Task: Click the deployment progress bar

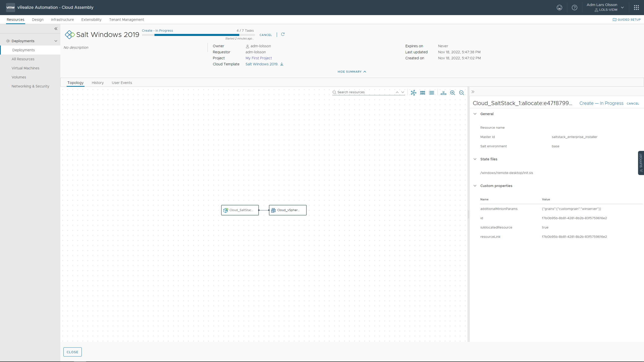Action: click(198, 35)
